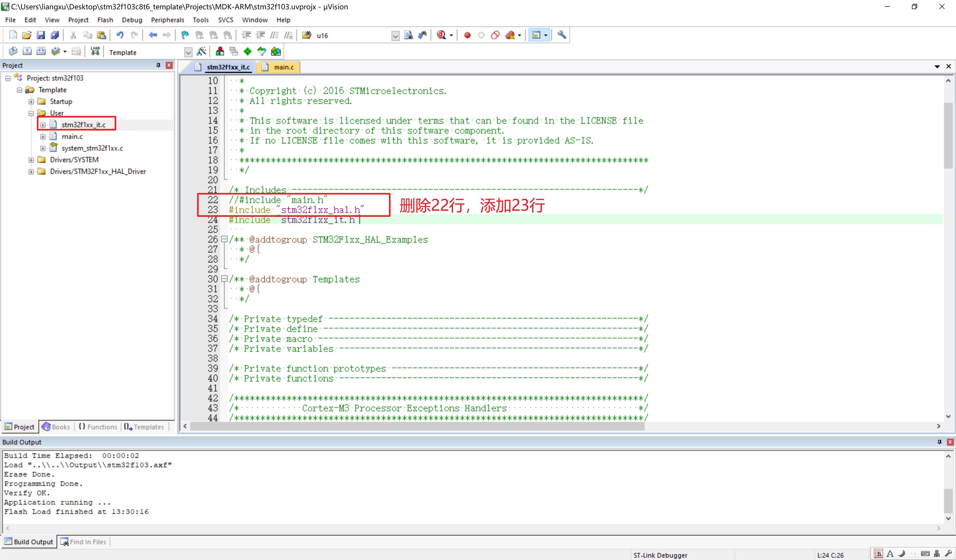The height and width of the screenshot is (560, 956).
Task: Pin the Project panel with pushpin
Action: click(x=158, y=65)
